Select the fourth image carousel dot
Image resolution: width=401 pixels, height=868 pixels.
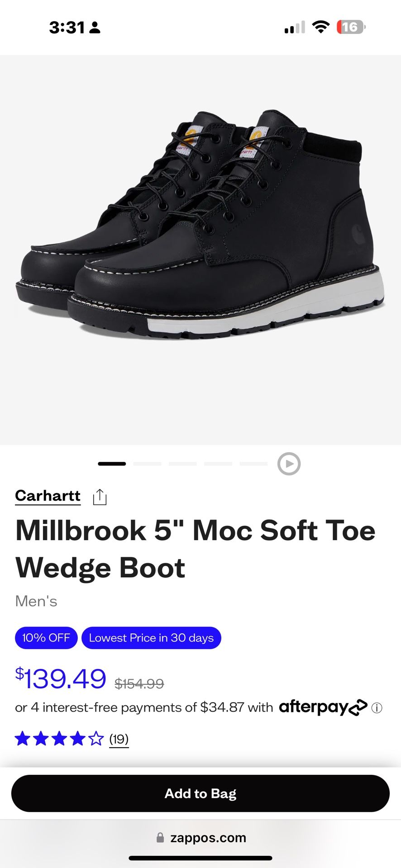pos(218,463)
